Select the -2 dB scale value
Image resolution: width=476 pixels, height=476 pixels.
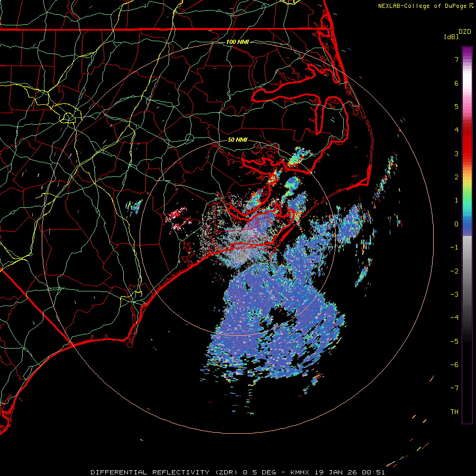click(x=454, y=271)
